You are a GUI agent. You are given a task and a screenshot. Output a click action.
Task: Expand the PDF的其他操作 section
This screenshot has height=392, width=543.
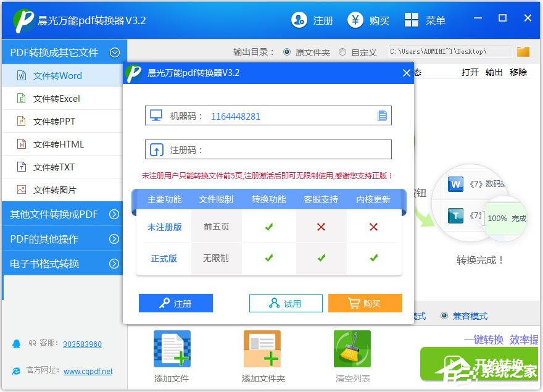[114, 239]
